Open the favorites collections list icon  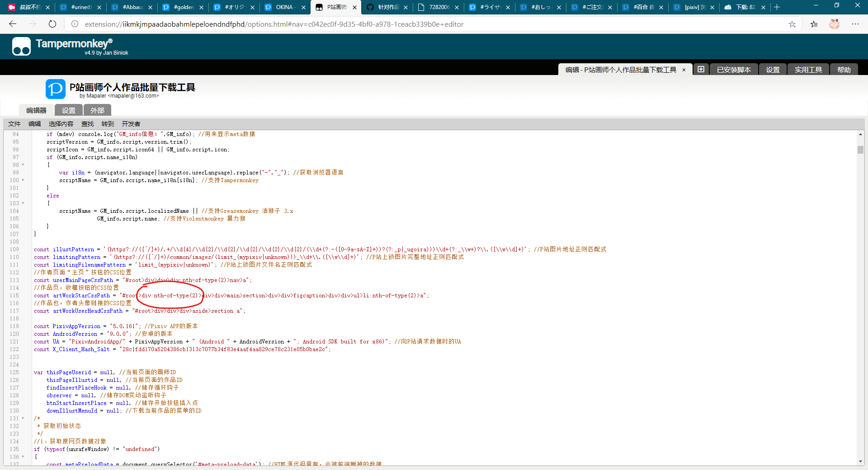pos(814,24)
